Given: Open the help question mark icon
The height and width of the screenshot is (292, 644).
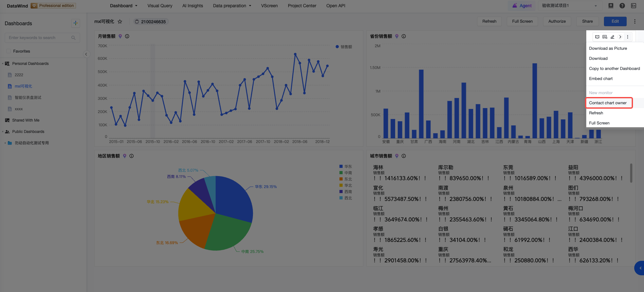Looking at the screenshot, I should [622, 6].
